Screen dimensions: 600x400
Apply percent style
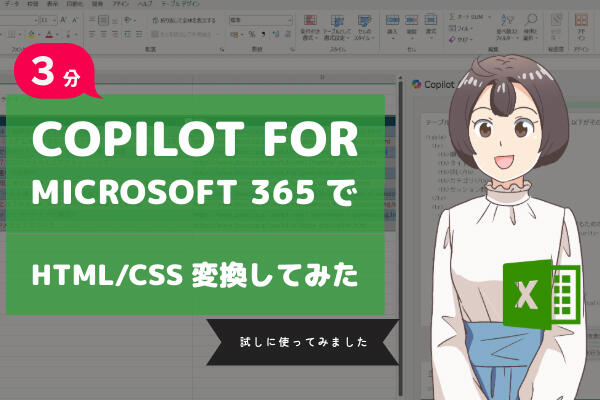coord(251,35)
